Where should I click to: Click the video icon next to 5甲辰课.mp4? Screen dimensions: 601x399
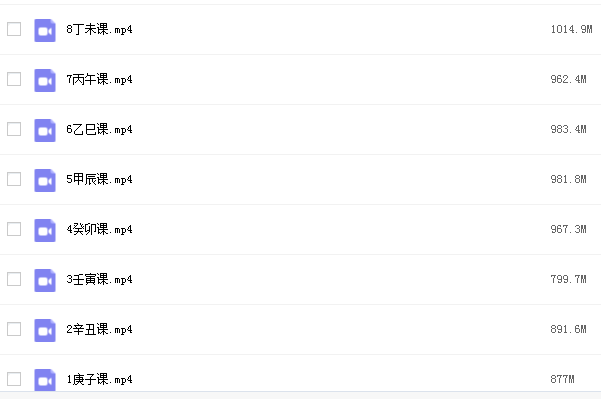45,180
